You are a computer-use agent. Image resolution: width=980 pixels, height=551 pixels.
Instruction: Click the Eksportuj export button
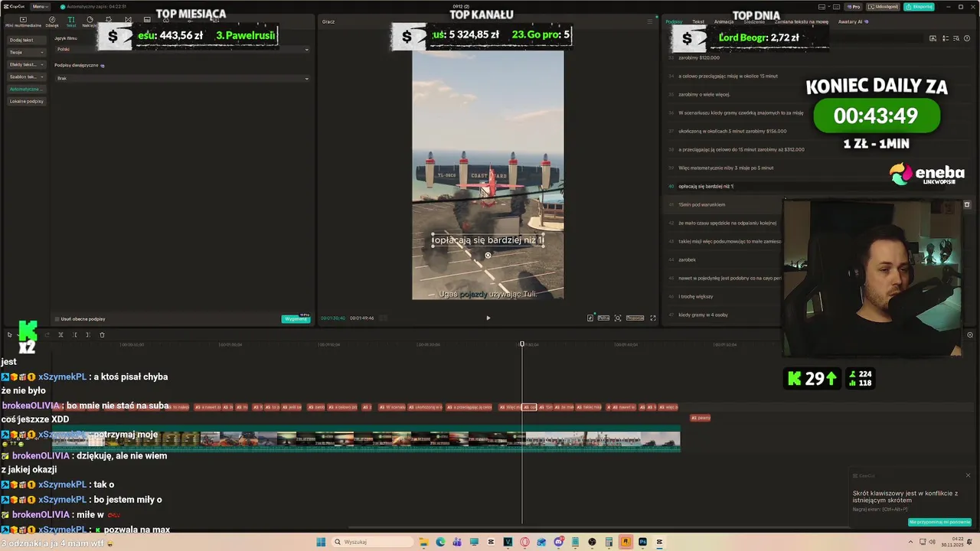[x=919, y=6]
